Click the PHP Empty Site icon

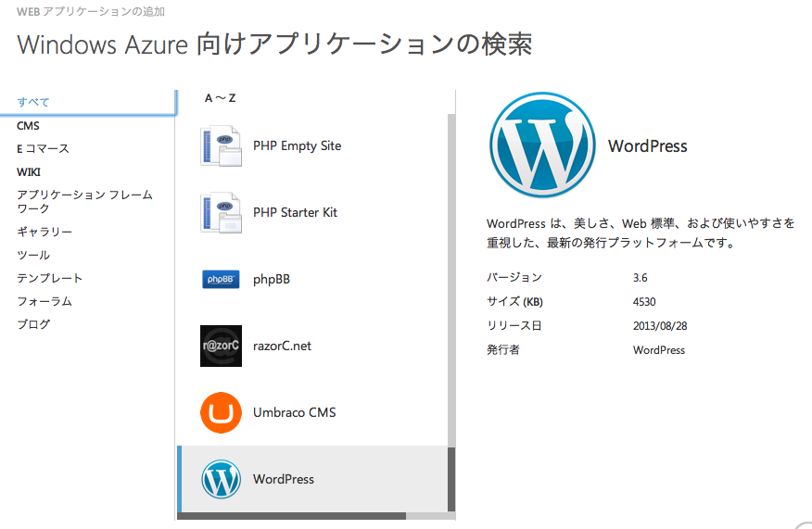(x=222, y=146)
